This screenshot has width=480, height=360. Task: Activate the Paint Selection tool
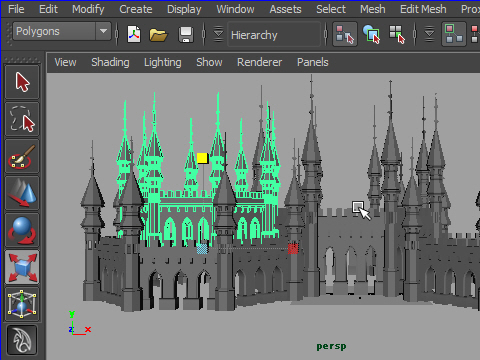click(x=22, y=156)
